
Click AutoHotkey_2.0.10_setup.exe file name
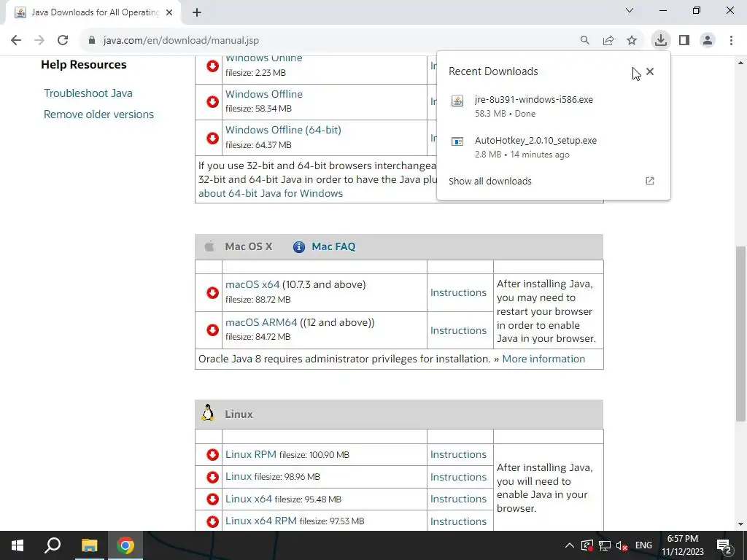click(536, 141)
